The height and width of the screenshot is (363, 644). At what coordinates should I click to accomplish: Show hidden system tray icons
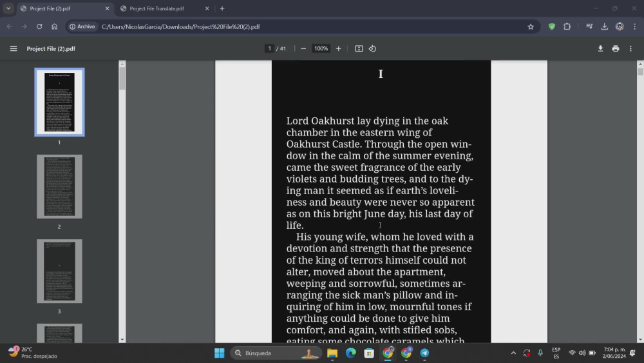[513, 353]
